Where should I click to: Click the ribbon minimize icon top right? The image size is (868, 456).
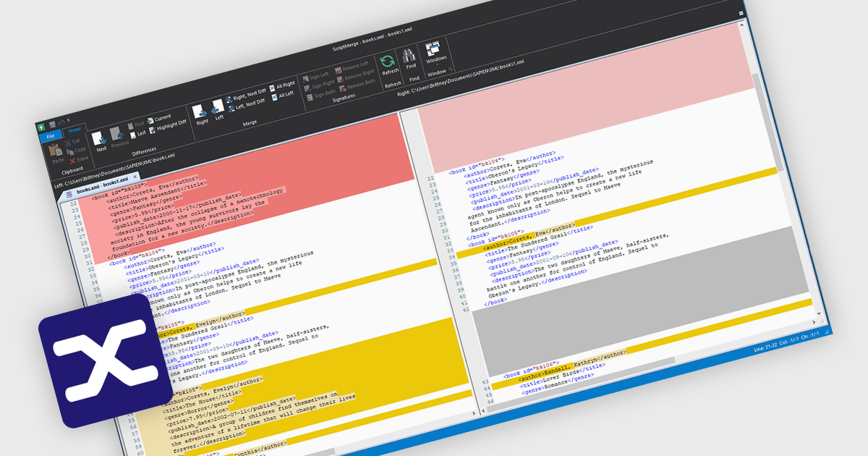click(x=741, y=13)
